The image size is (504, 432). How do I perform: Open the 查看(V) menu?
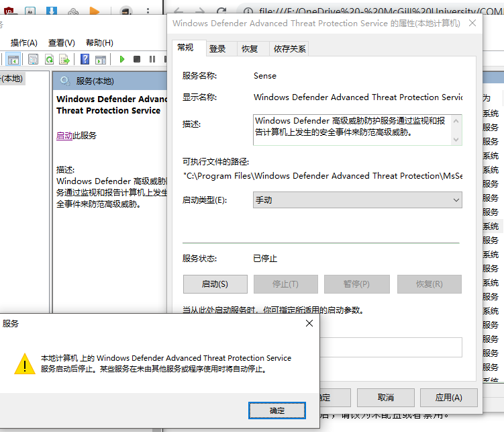point(61,43)
